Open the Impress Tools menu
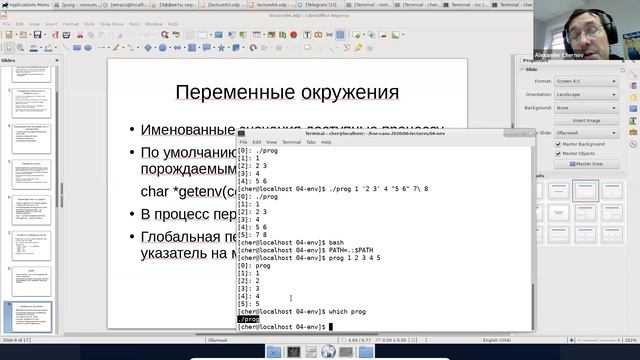Viewport: 640px width, 360px height. [134, 24]
